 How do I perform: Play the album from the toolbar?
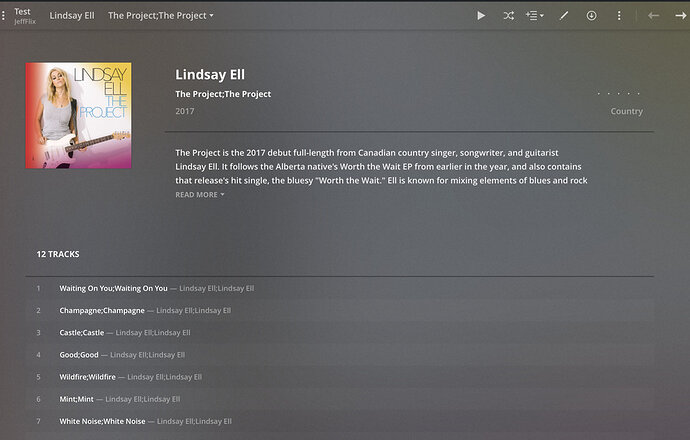coord(481,16)
